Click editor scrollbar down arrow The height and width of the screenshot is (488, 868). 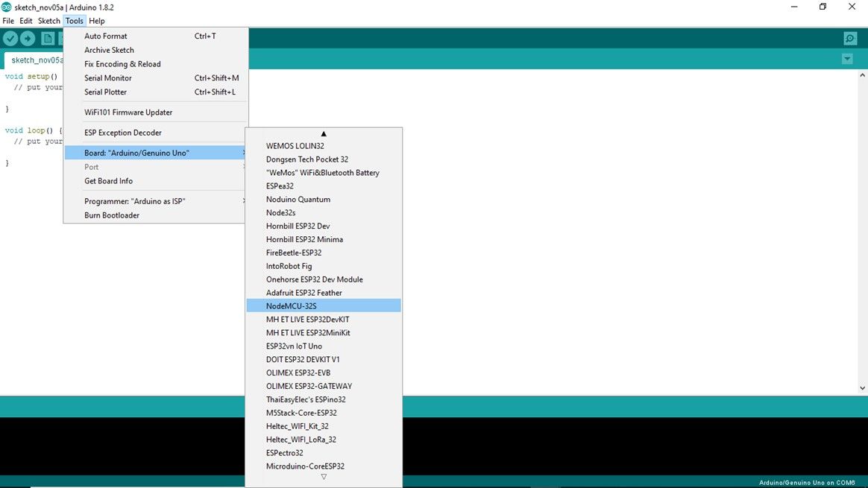coord(862,388)
